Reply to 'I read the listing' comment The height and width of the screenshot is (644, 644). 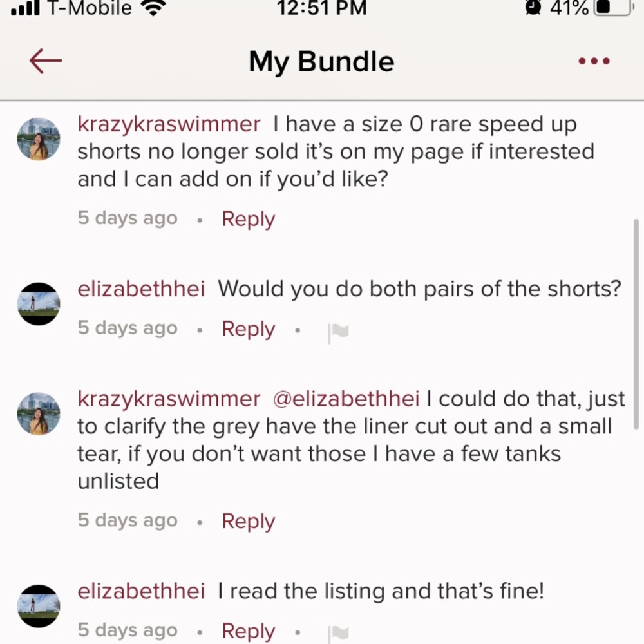(x=247, y=631)
